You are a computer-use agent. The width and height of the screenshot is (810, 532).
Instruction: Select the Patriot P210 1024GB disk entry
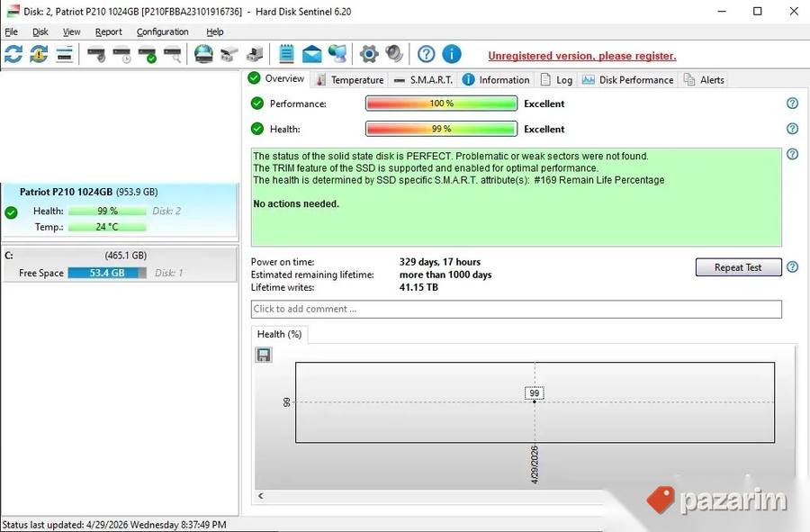[120, 210]
